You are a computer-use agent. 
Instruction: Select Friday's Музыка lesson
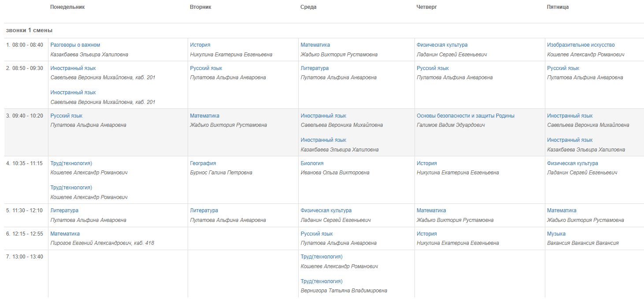tap(556, 234)
